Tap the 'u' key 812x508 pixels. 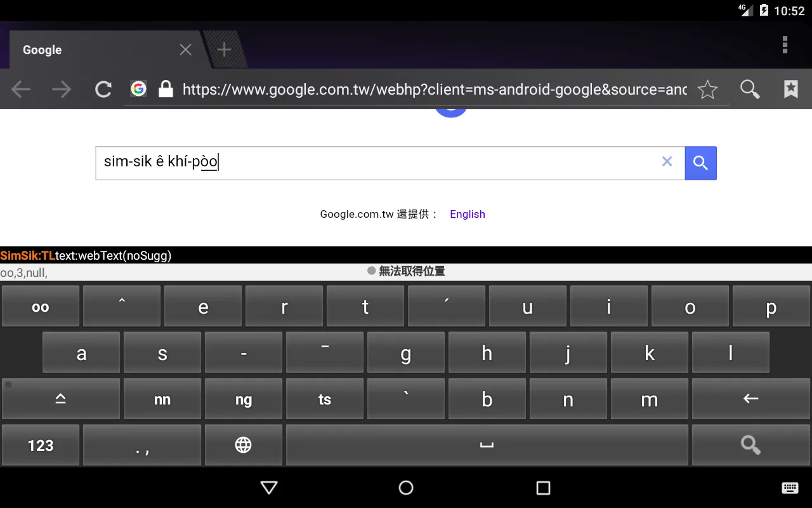click(528, 306)
